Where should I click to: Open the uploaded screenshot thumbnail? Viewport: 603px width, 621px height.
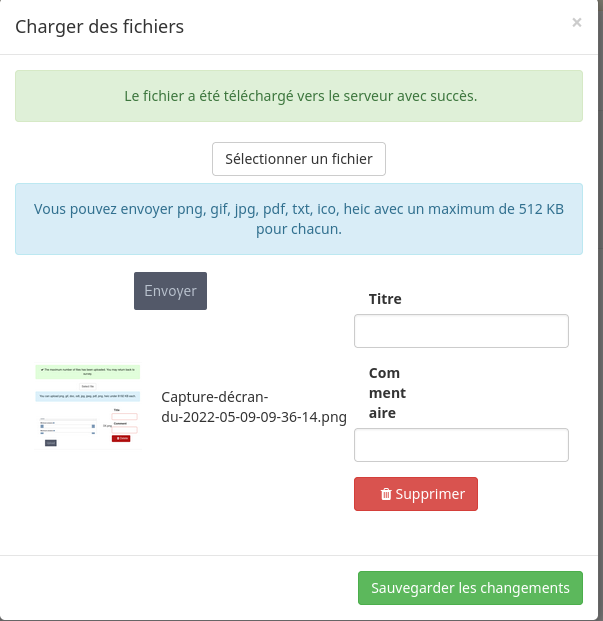87,407
